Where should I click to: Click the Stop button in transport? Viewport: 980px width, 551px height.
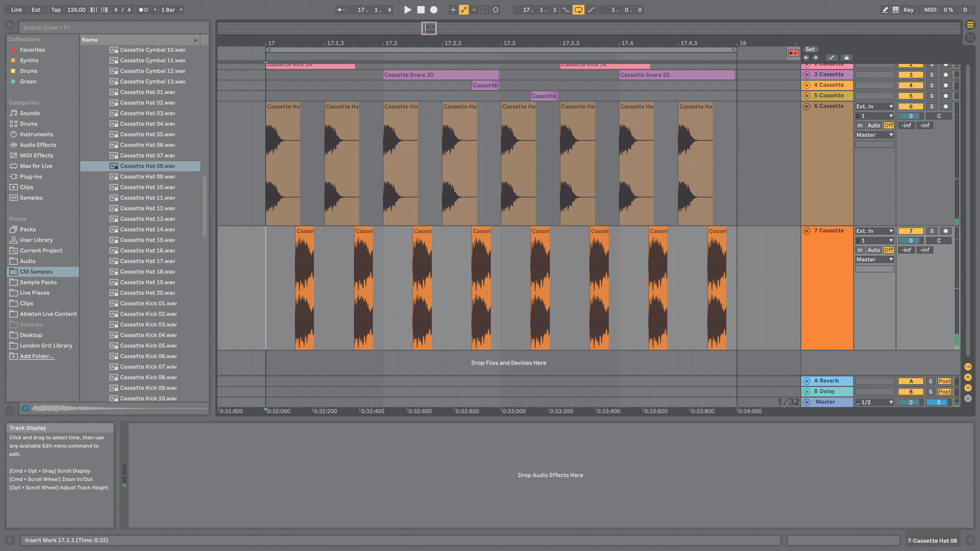421,10
